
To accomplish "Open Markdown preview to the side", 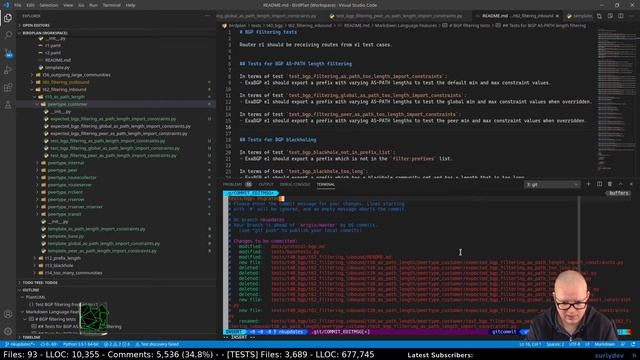I will click(x=610, y=16).
